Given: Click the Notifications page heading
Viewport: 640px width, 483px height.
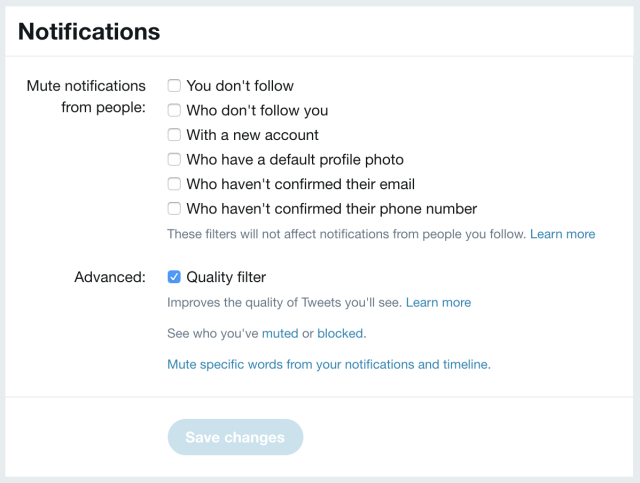Looking at the screenshot, I should coord(89,31).
